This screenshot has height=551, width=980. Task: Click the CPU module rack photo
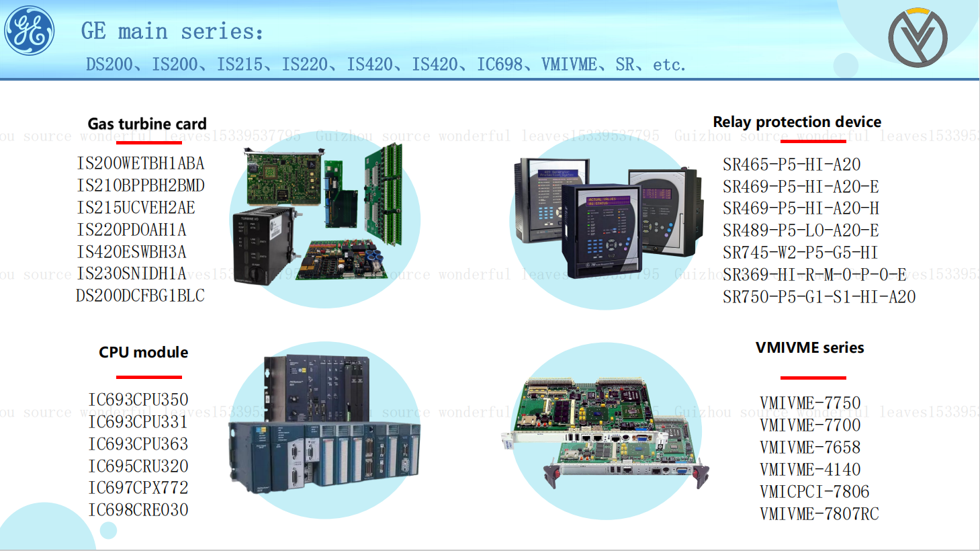coord(324,425)
